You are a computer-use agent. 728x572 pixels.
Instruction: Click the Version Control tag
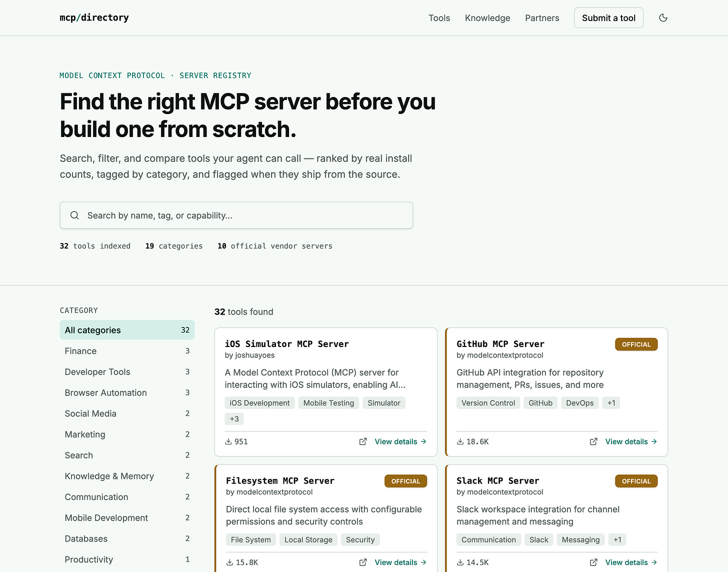coord(488,403)
